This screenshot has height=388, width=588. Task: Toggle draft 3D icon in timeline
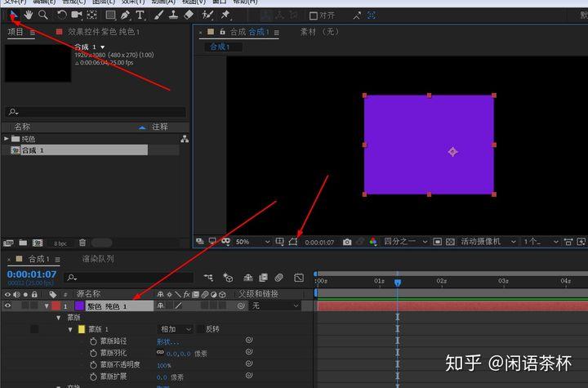tap(228, 278)
